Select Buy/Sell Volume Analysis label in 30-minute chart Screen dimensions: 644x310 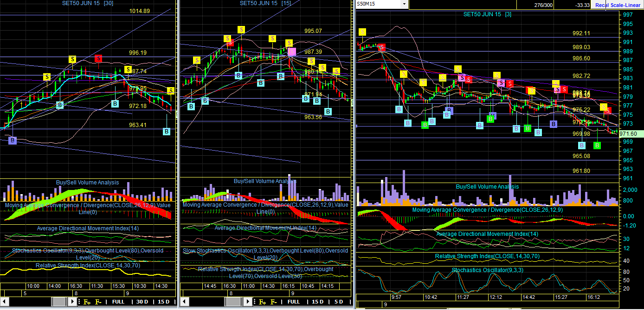[87, 183]
